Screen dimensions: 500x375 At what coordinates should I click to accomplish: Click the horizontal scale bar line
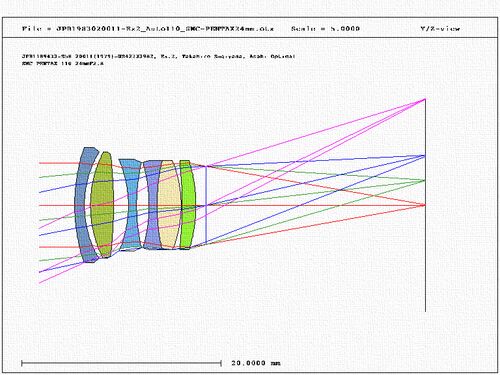coord(121,363)
